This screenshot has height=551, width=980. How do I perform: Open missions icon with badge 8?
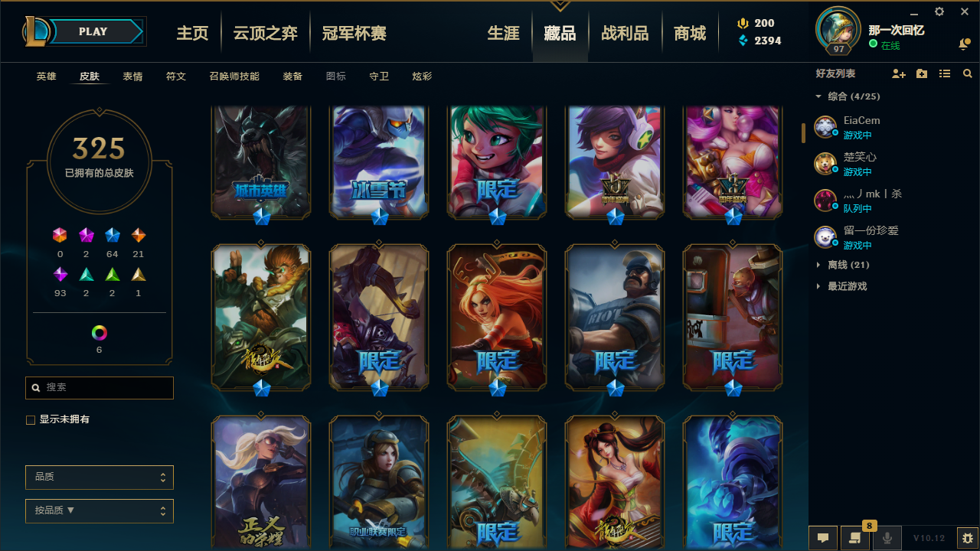click(x=855, y=538)
